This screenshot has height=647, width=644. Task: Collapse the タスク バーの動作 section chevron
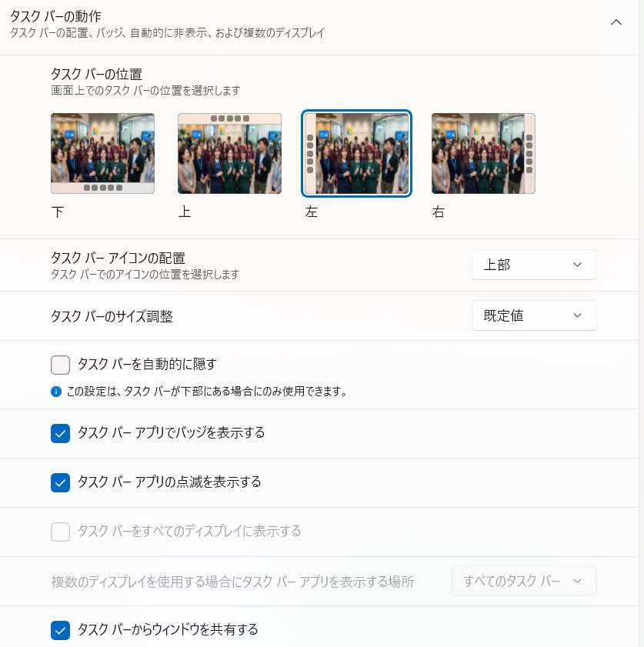click(x=616, y=22)
